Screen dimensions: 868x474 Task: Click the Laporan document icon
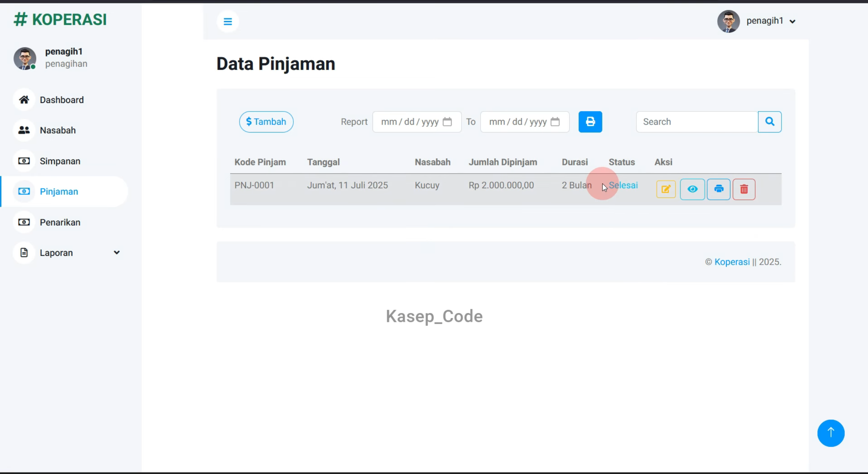point(24,252)
